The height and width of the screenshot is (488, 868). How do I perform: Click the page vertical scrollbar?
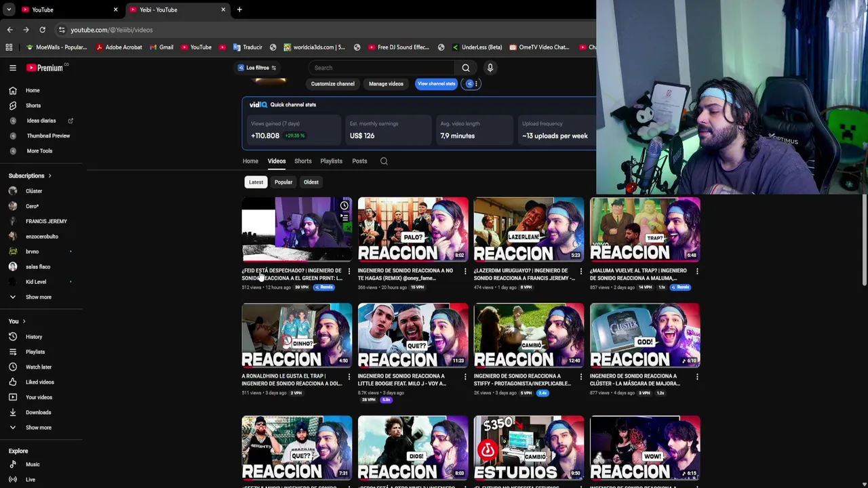pos(863,241)
